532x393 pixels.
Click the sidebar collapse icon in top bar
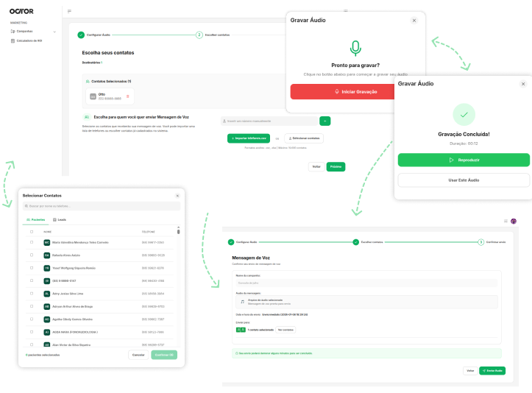point(69,11)
